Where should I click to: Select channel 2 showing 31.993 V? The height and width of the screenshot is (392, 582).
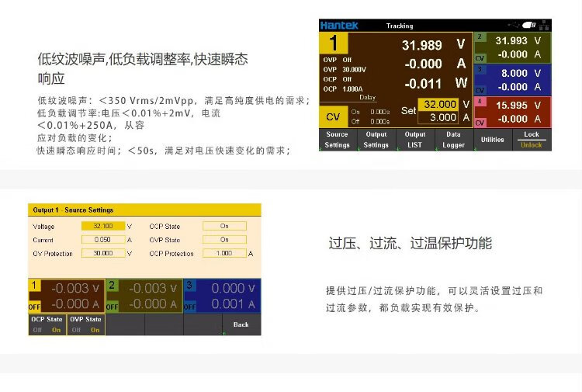[512, 47]
